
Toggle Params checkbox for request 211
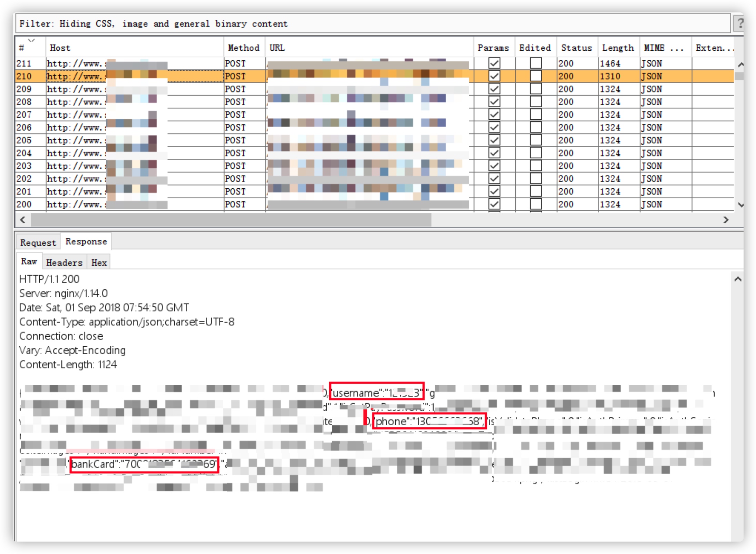pyautogui.click(x=494, y=63)
